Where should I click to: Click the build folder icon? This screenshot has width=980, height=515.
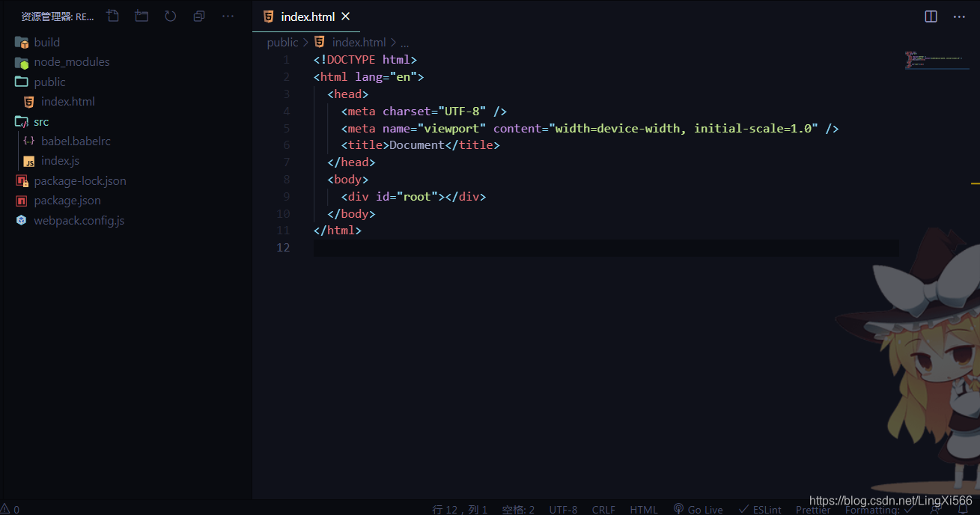(21, 42)
